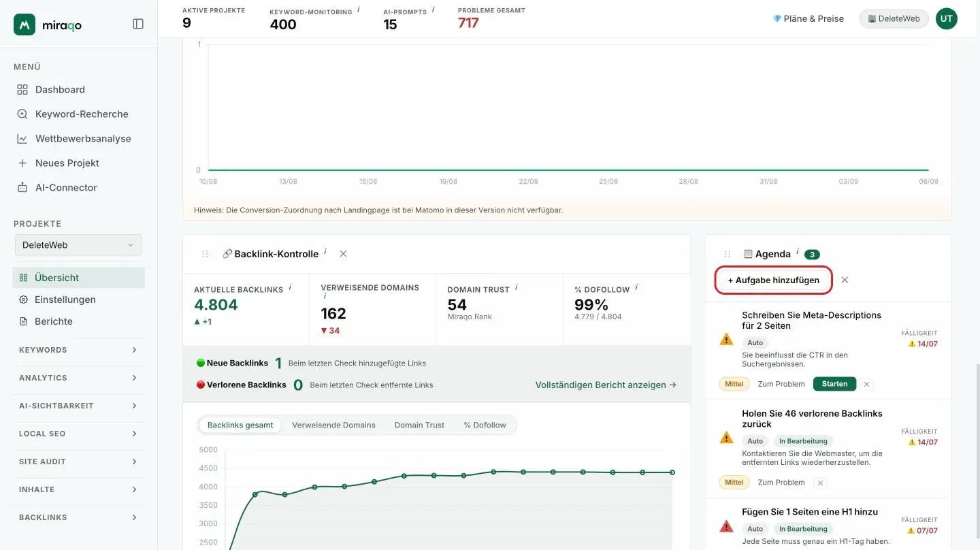Click the DeleteWeb button in the header
The image size is (980, 550).
894,19
